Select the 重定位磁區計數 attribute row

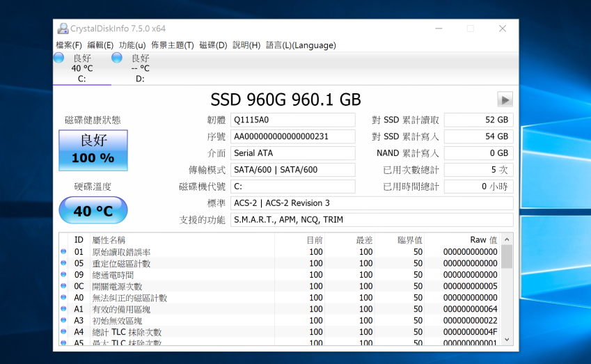point(280,263)
